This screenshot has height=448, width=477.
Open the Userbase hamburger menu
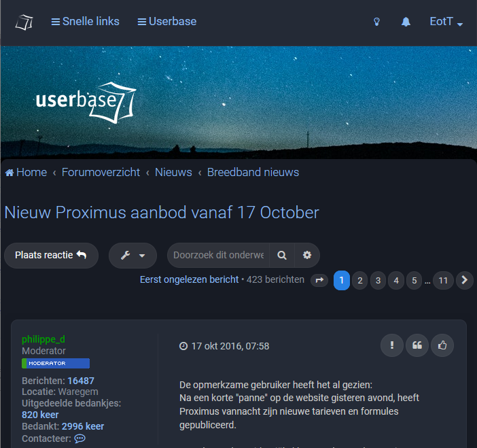click(167, 22)
